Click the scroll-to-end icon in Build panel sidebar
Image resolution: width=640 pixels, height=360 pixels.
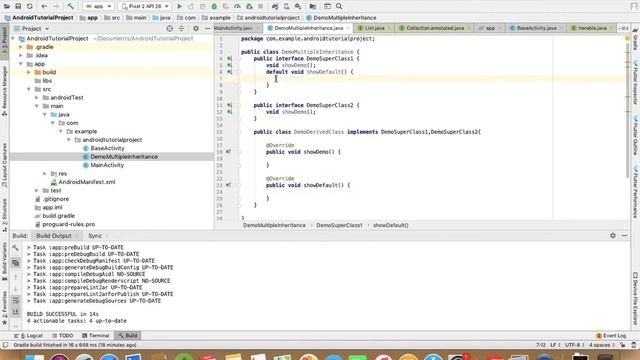click(16, 312)
